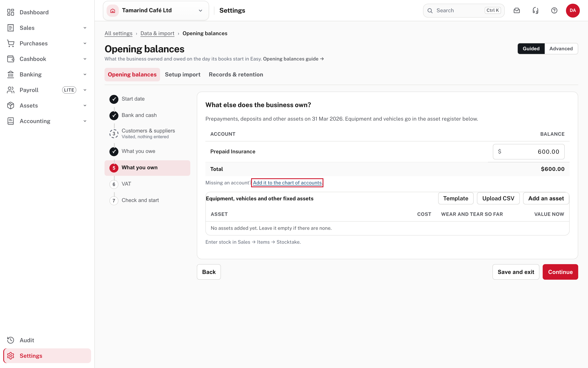Click the search magnifier icon

(x=430, y=10)
